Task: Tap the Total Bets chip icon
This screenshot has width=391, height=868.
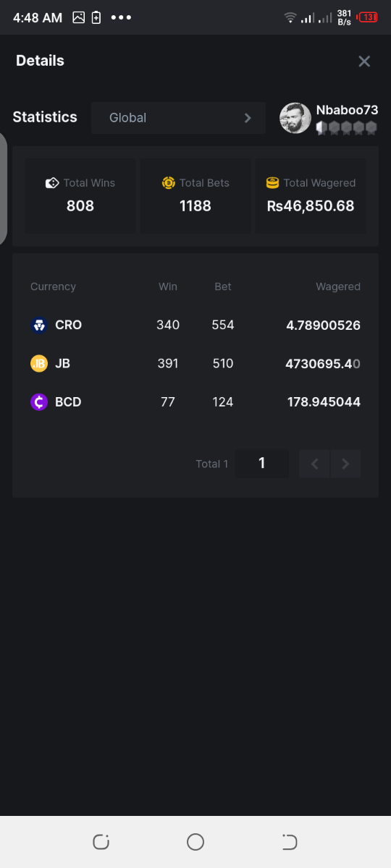Action: [169, 183]
